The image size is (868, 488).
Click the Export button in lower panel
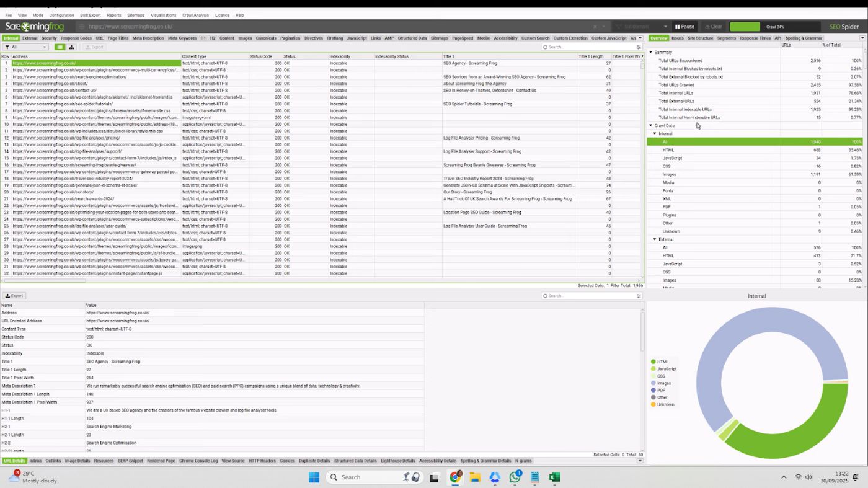coord(14,296)
